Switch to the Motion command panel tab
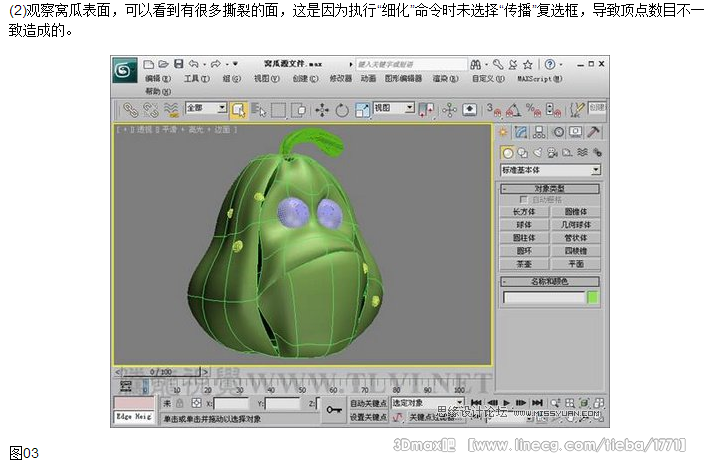715x462 pixels. [558, 132]
